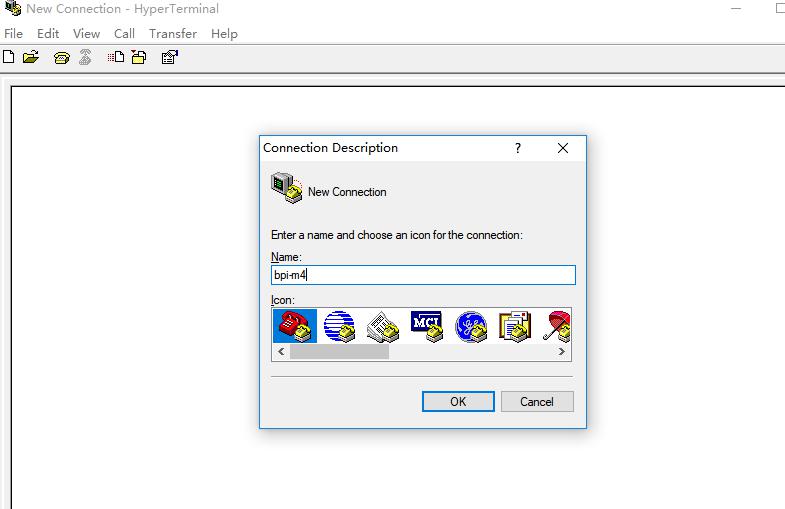Click the New file toolbar icon
The image size is (785, 509).
pyautogui.click(x=9, y=58)
